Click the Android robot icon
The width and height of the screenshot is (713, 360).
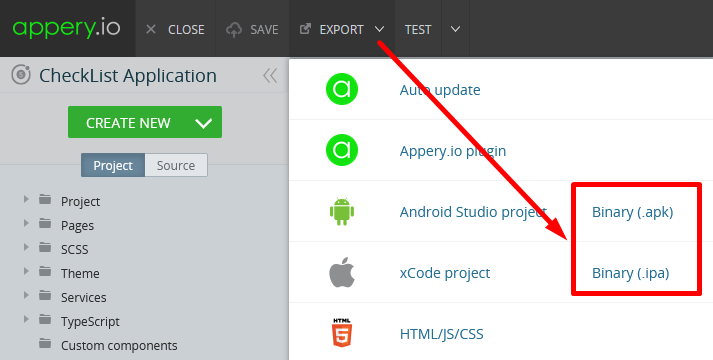(342, 211)
